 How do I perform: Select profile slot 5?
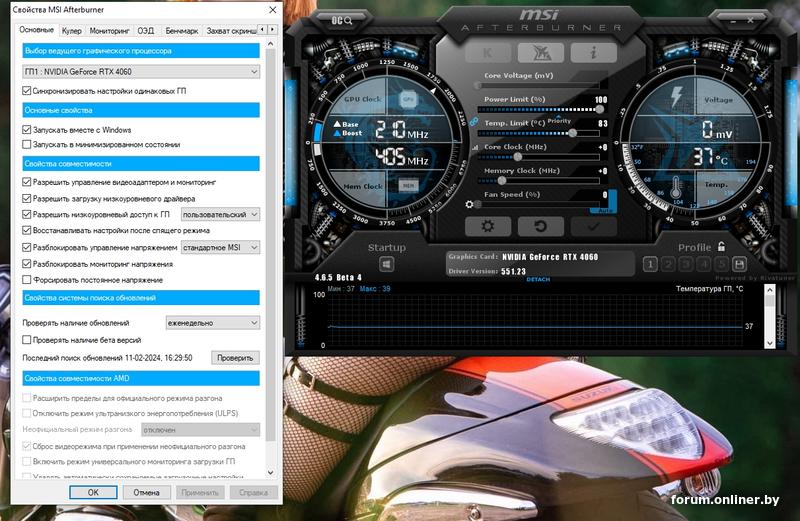click(721, 264)
